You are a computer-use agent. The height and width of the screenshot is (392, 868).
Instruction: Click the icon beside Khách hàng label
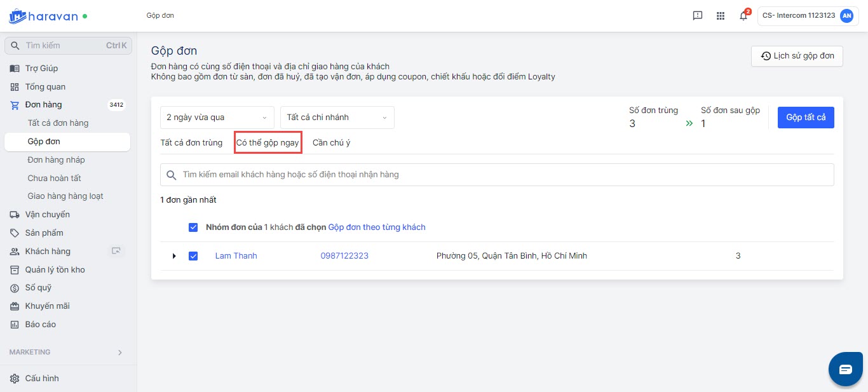pyautogui.click(x=116, y=251)
